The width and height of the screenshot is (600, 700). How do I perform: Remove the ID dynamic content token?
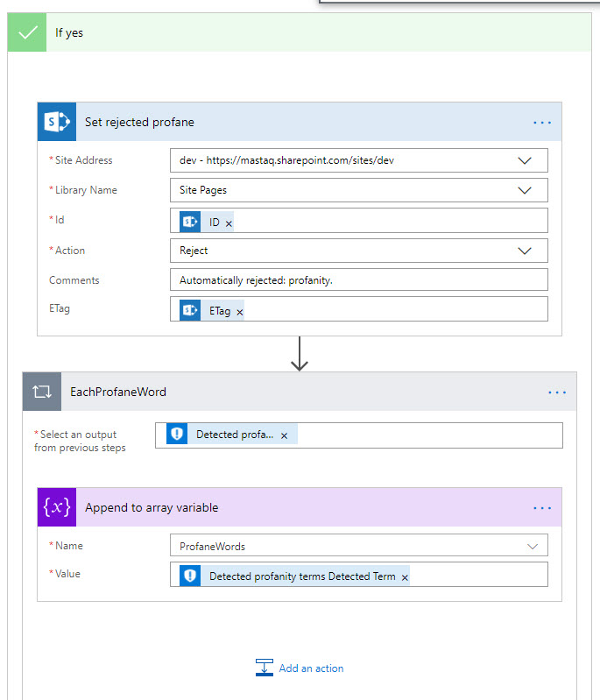pyautogui.click(x=229, y=224)
